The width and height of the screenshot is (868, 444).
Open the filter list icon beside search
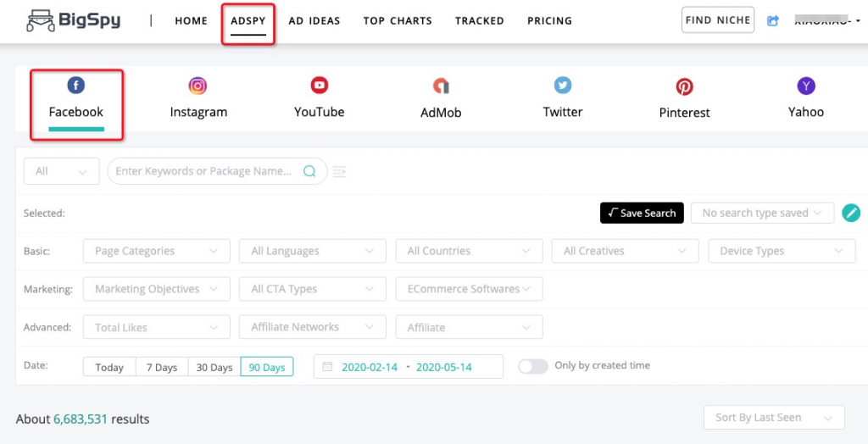click(x=339, y=172)
